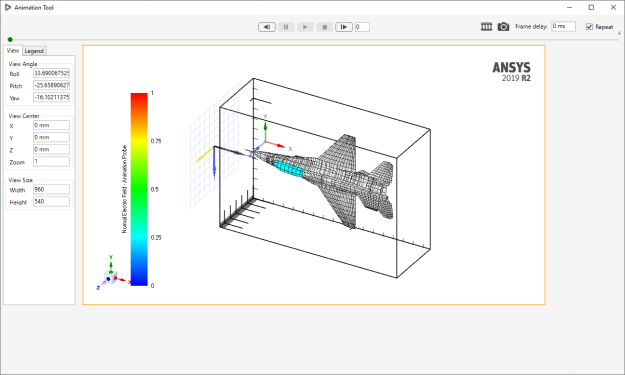Click the green timeline slider handle
The height and width of the screenshot is (375, 625).
click(x=10, y=39)
